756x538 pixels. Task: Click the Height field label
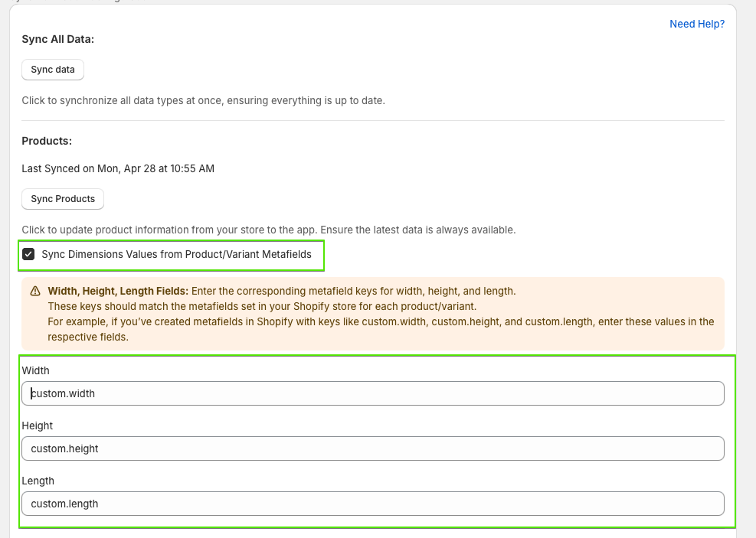(37, 426)
